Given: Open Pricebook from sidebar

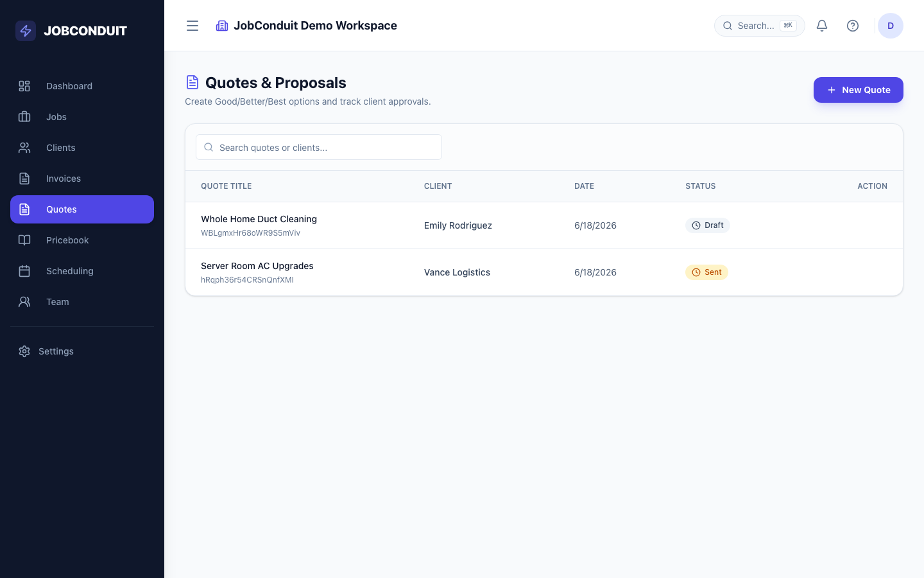Looking at the screenshot, I should tap(82, 240).
